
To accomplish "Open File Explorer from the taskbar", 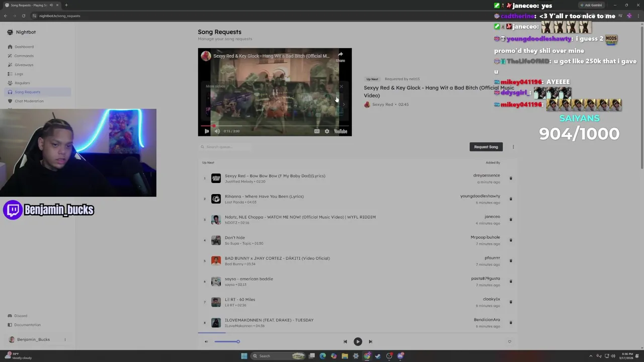I will pyautogui.click(x=345, y=356).
